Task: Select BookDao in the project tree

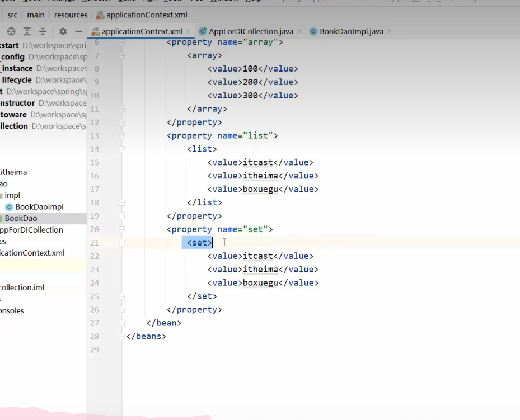Action: pyautogui.click(x=21, y=218)
